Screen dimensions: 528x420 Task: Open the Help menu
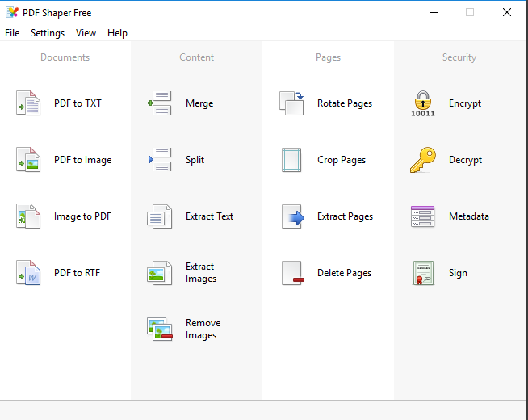click(117, 33)
